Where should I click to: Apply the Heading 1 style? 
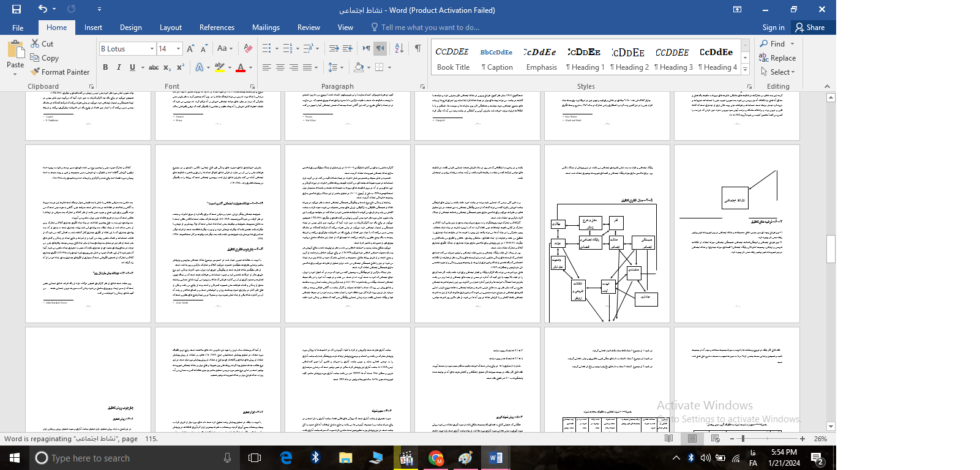[x=585, y=57]
